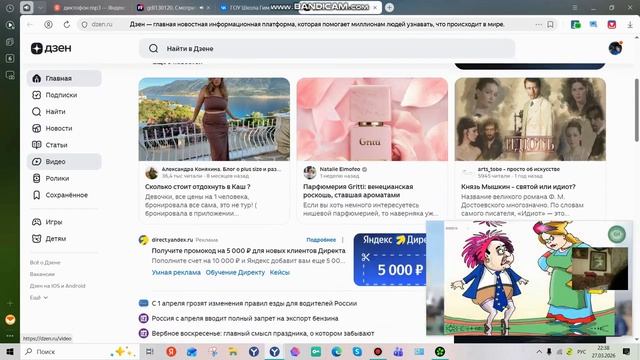Open the red Yandex icon on the taskbar
This screenshot has height=360, width=640.
[171, 351]
